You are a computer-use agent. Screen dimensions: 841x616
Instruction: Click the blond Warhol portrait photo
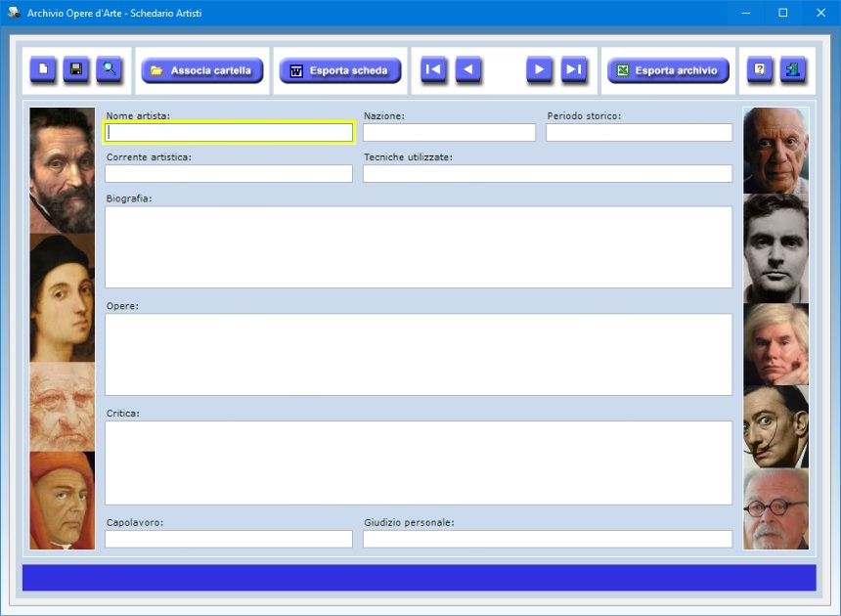(x=775, y=344)
